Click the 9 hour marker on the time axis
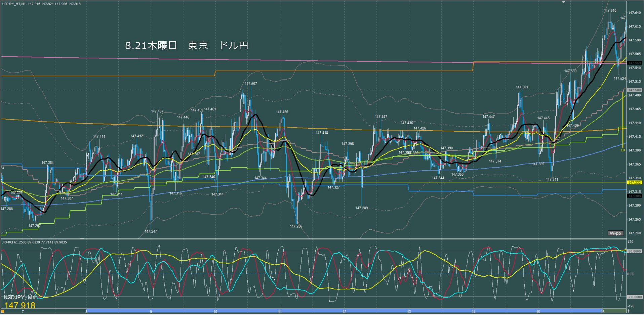This screenshot has height=315, width=644. pos(151,312)
